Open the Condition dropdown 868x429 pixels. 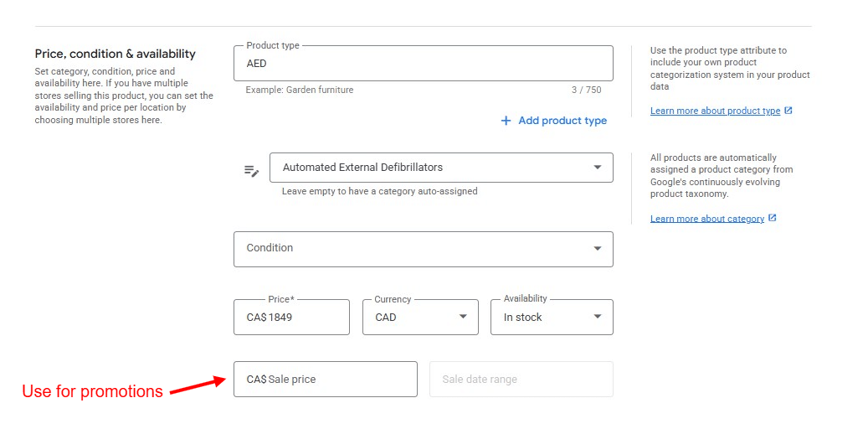point(423,249)
